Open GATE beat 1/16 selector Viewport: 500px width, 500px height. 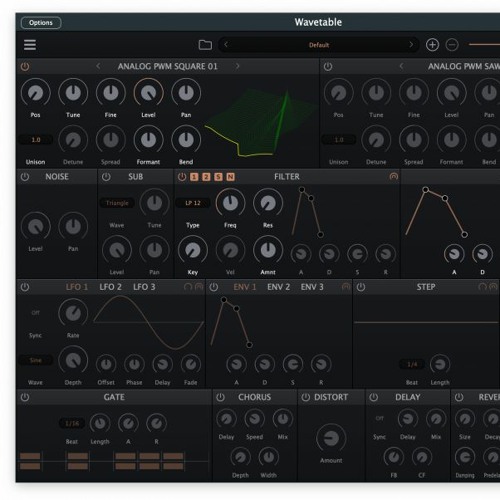coord(72,423)
